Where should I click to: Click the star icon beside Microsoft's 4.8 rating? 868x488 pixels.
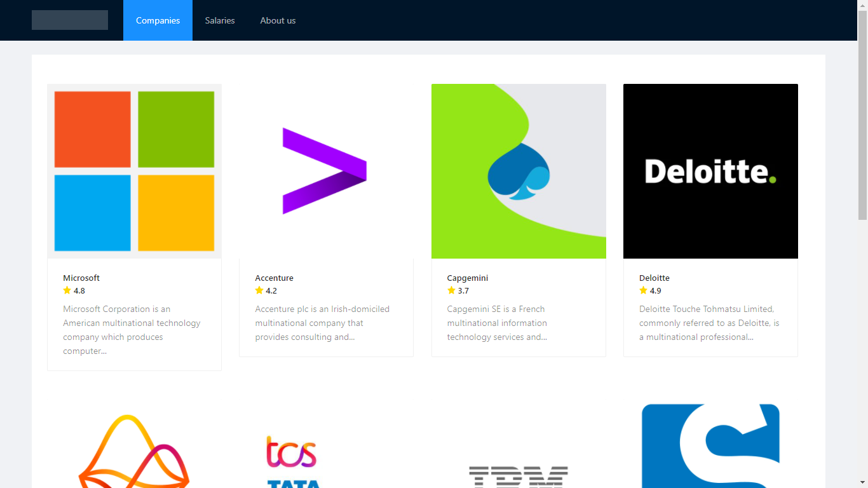click(x=67, y=290)
